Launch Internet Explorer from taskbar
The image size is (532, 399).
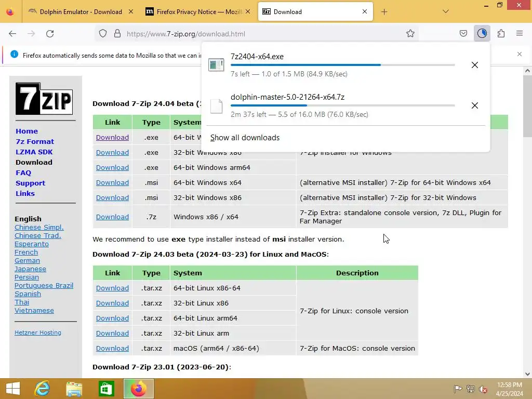(43, 389)
